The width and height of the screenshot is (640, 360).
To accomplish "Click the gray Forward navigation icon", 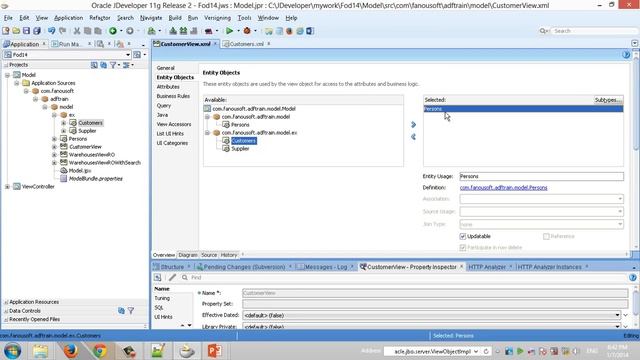I will click(130, 31).
